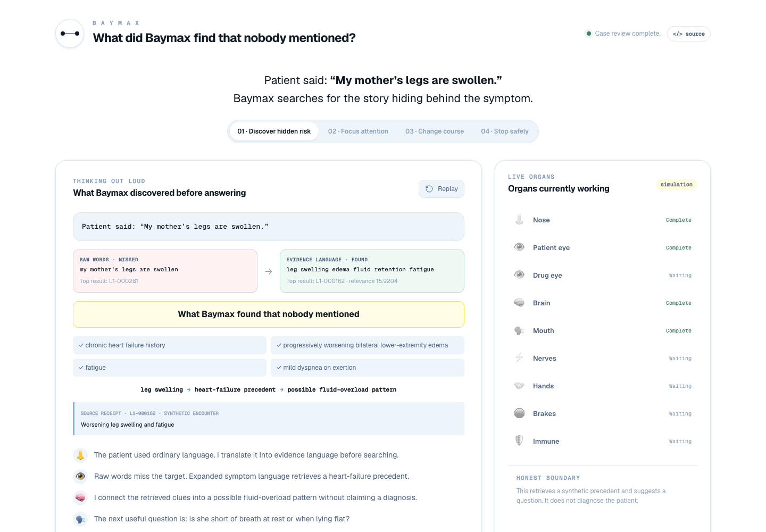Image resolution: width=766 pixels, height=532 pixels.
Task: Click the Nose organ icon
Action: pyautogui.click(x=519, y=220)
